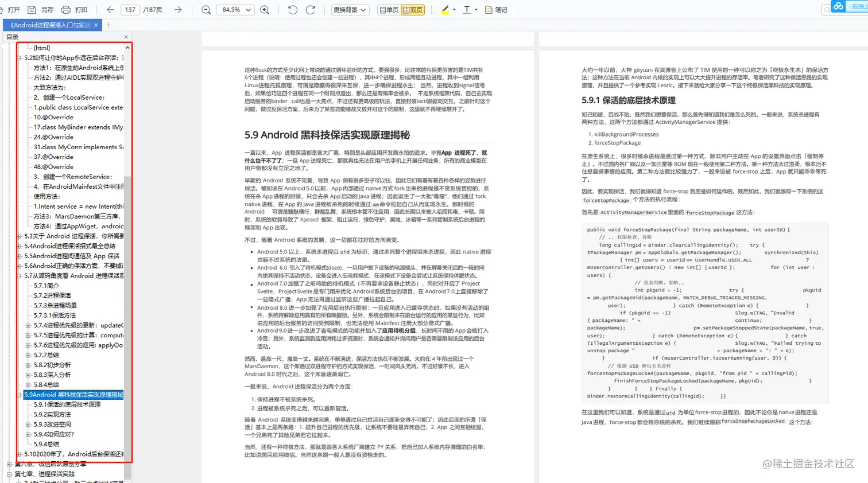Collapse the 第七章、进程保活实践 node
This screenshot has width=868, height=483.
(9, 474)
